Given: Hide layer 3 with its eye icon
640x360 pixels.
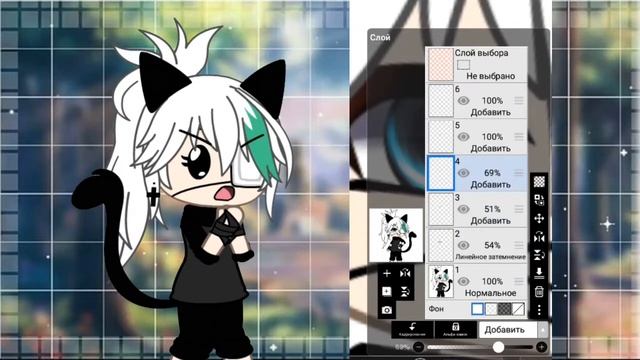Looking at the screenshot, I should (x=463, y=209).
